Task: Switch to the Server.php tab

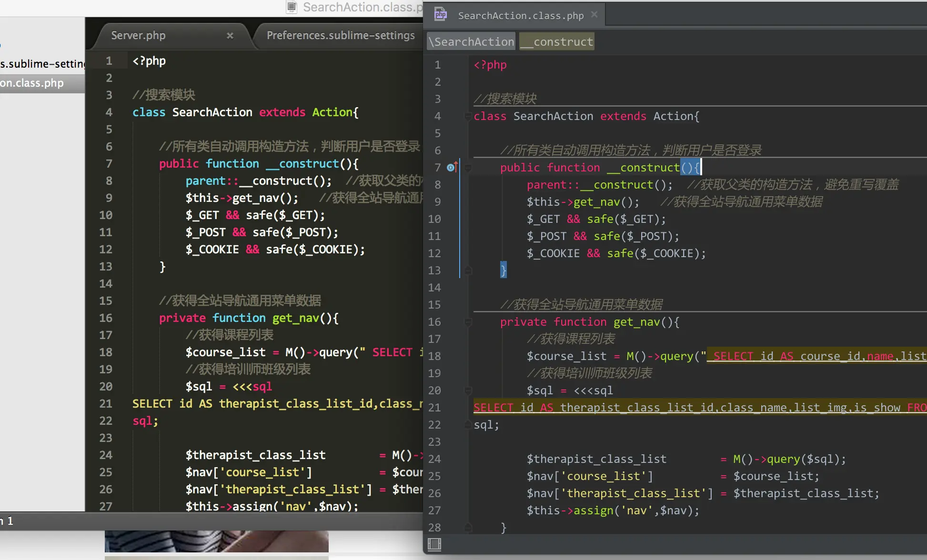Action: (138, 36)
